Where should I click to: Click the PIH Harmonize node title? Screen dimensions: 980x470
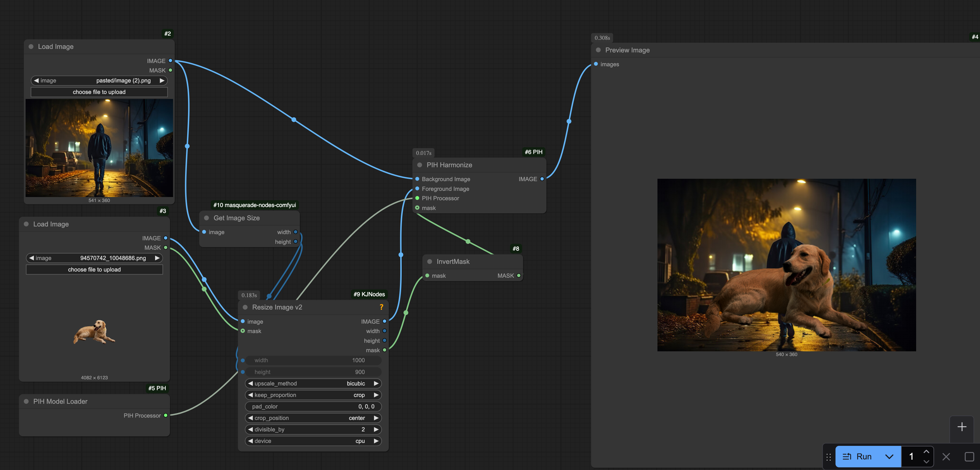(449, 165)
